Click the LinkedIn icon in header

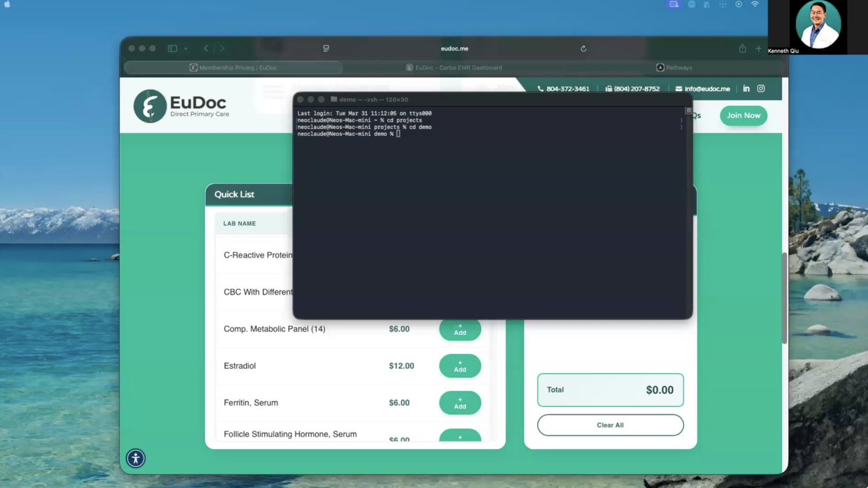[746, 89]
